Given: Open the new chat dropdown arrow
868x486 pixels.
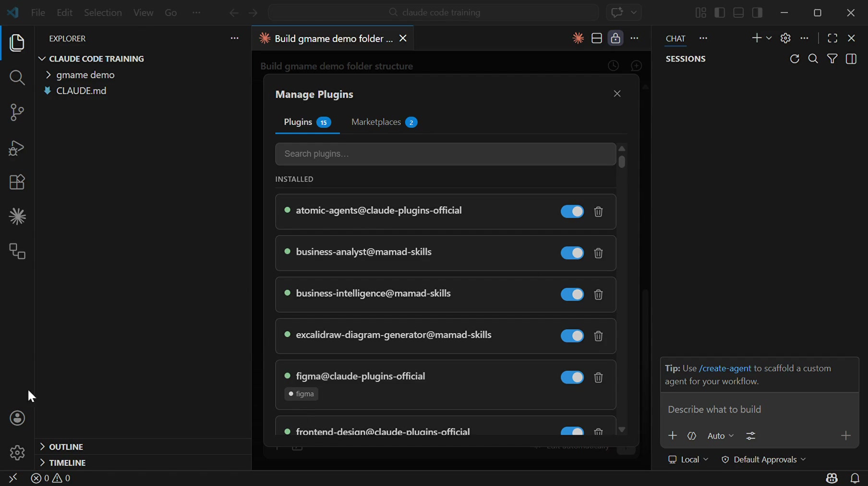Looking at the screenshot, I should coord(769,38).
